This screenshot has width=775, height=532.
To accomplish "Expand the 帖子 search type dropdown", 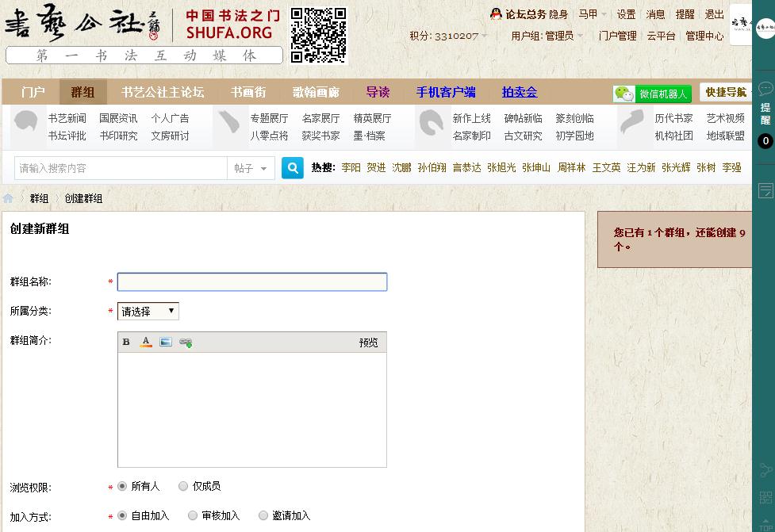I will [251, 168].
